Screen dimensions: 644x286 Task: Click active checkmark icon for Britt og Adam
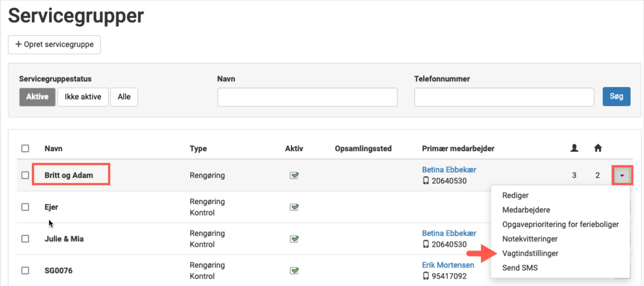coord(294,175)
